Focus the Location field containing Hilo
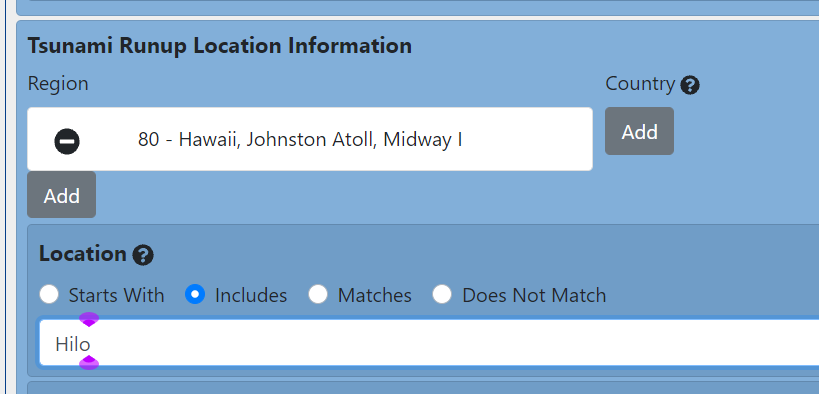The height and width of the screenshot is (394, 819). (429, 343)
